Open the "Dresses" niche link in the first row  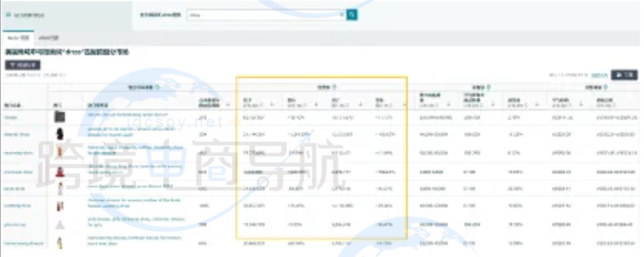(x=10, y=117)
